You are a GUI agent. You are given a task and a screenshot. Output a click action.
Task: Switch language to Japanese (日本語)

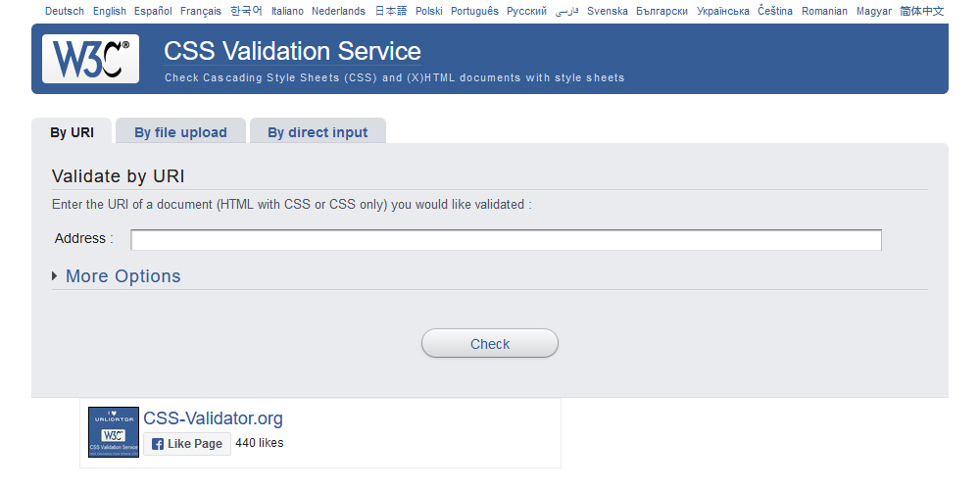click(391, 11)
